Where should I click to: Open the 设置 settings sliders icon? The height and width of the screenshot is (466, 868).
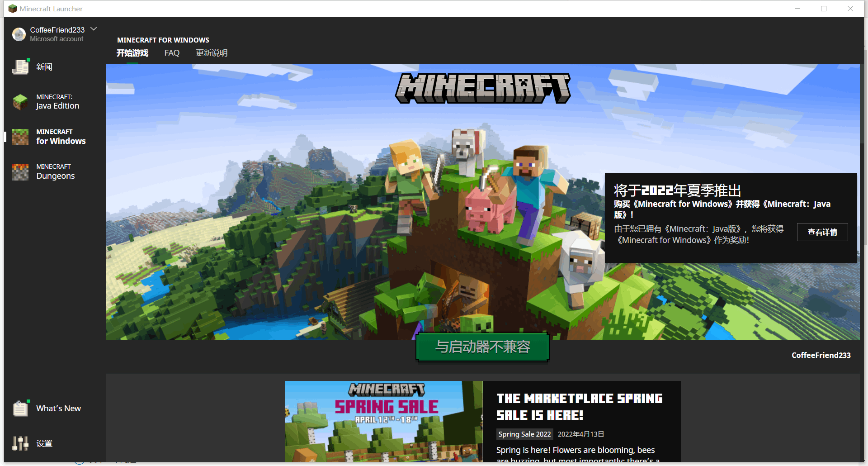click(20, 443)
